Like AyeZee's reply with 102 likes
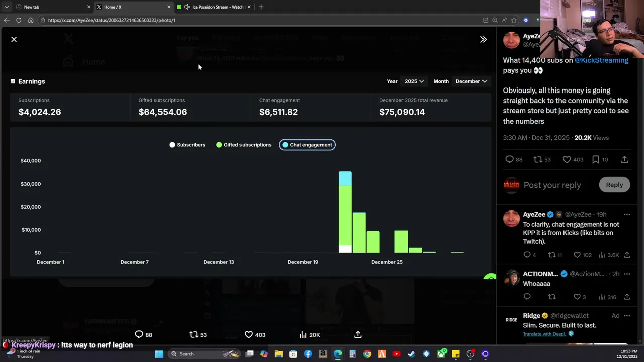 pos(583,255)
